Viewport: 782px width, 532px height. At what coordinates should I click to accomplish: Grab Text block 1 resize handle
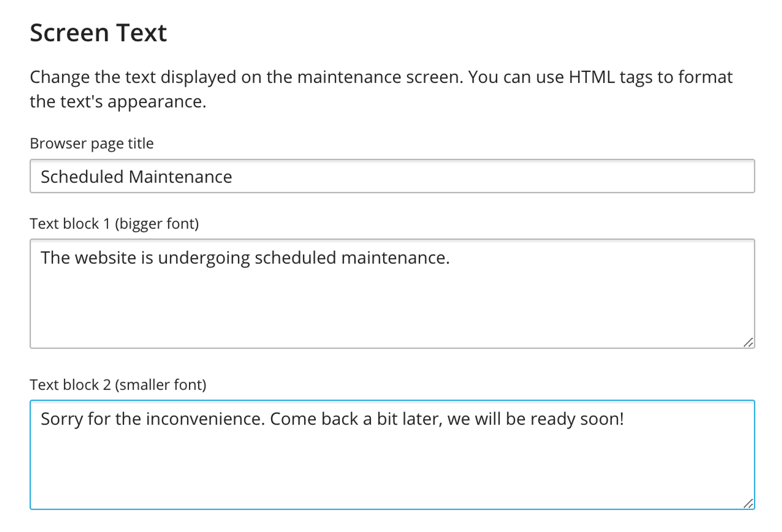[x=748, y=342]
